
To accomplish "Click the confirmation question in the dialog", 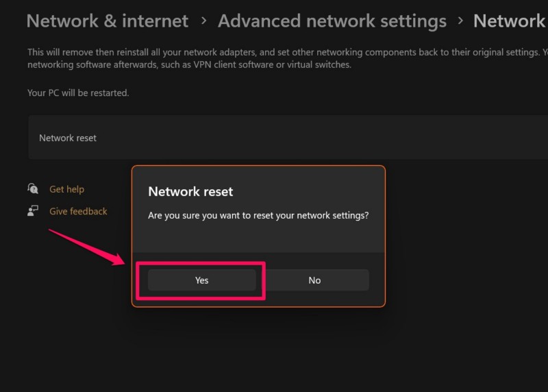I will (x=258, y=215).
